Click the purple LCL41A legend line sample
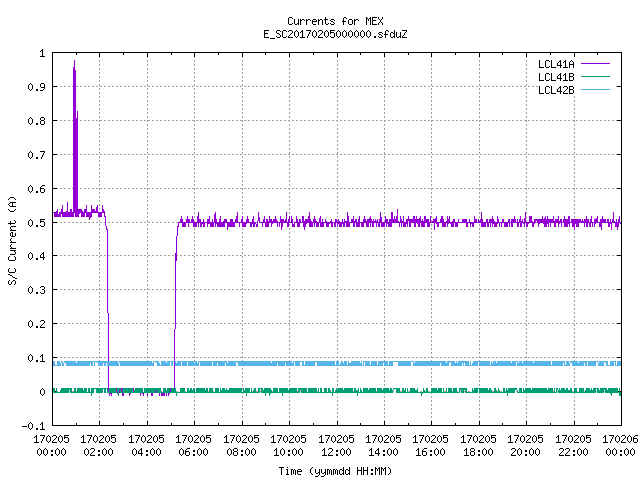The width and height of the screenshot is (640, 480). point(595,64)
